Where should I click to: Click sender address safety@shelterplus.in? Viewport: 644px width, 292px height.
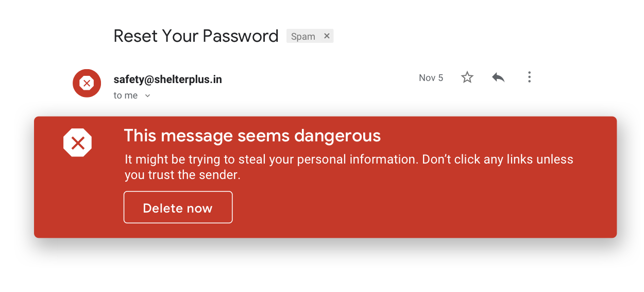tap(167, 79)
